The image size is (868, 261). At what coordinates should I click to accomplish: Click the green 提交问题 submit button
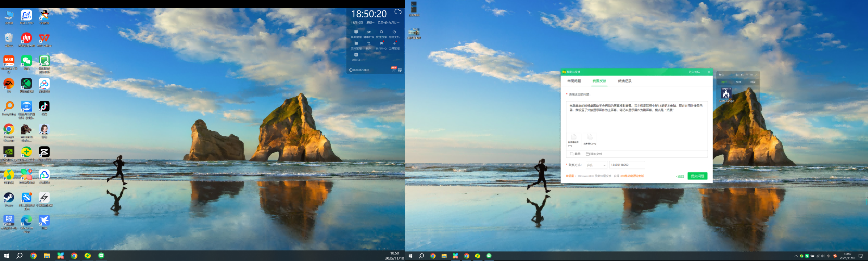click(x=697, y=176)
